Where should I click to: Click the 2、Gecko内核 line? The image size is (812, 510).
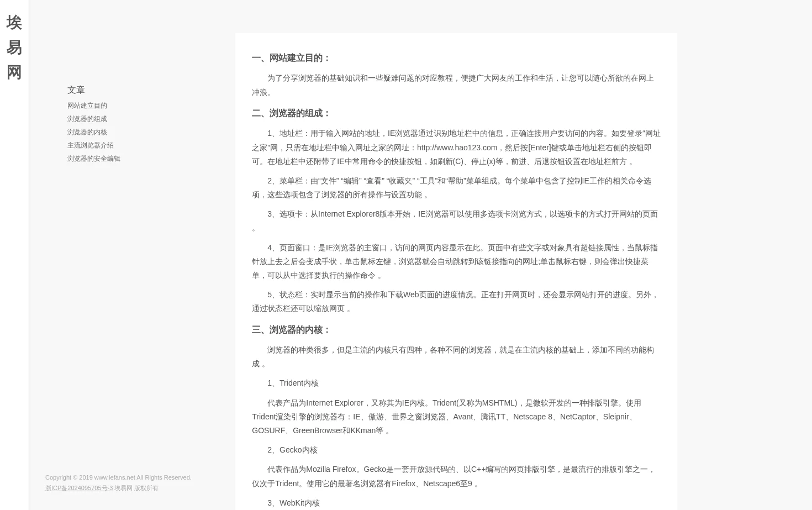tap(292, 450)
